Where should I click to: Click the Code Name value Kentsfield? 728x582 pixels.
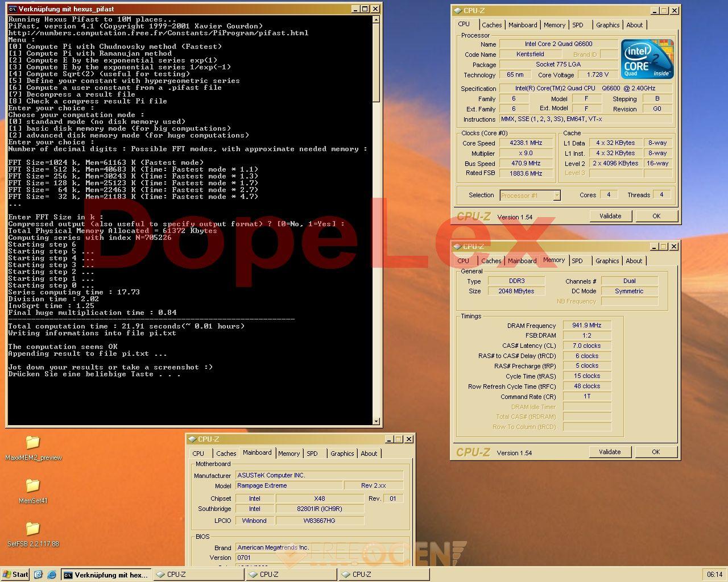[530, 54]
